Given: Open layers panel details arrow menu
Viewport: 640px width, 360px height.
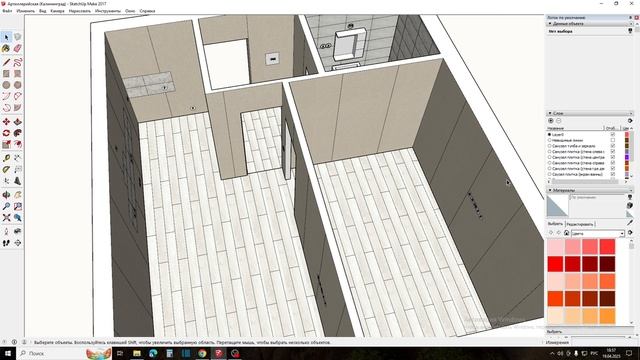Looking at the screenshot, I should click(630, 120).
